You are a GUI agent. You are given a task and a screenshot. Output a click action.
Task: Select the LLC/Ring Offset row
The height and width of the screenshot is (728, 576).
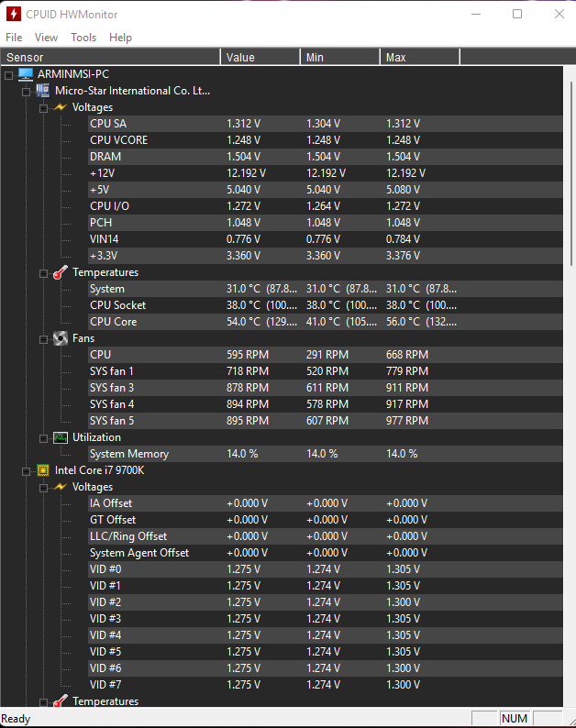(x=326, y=536)
